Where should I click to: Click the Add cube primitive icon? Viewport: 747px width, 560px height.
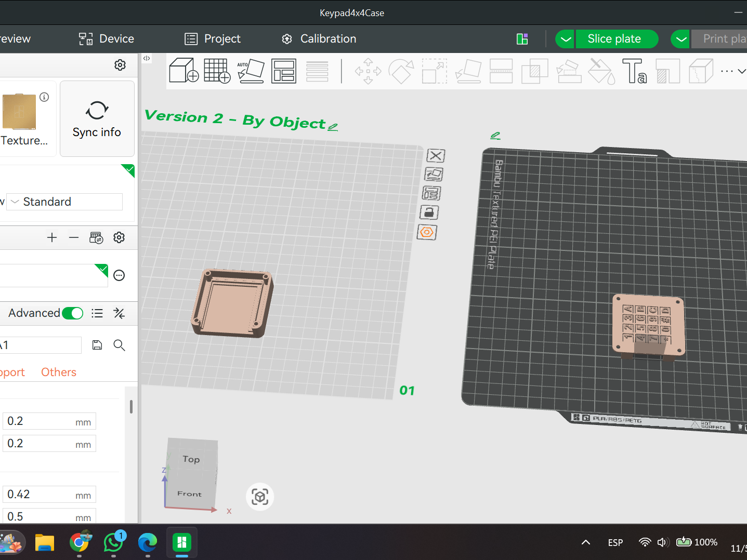[184, 71]
